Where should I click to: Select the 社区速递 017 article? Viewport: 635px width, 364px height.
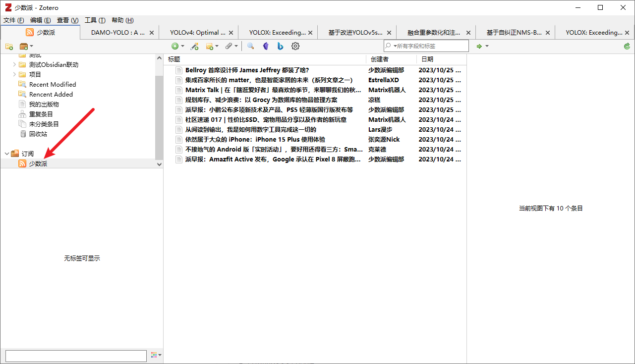click(x=315, y=119)
